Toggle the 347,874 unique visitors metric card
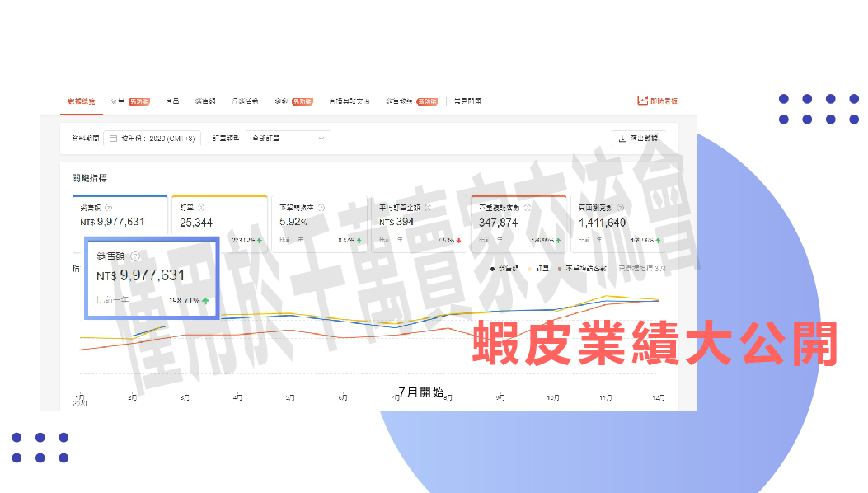This screenshot has height=493, width=868. [518, 223]
